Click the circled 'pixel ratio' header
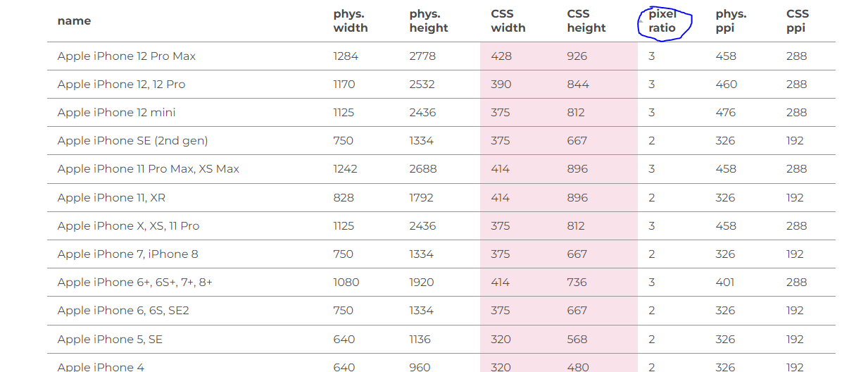Image resolution: width=868 pixels, height=372 pixels. click(x=662, y=21)
